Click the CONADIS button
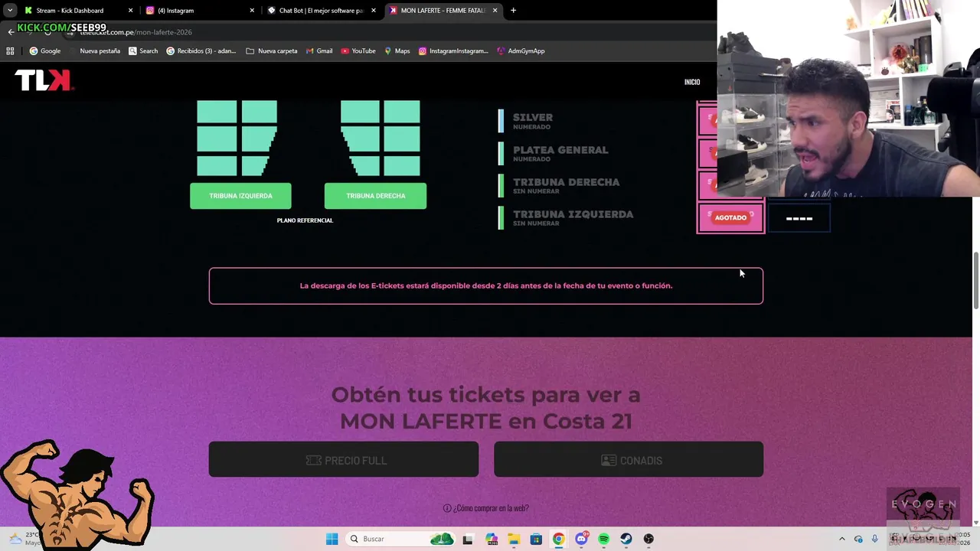Viewport: 980px width, 551px height. click(629, 460)
